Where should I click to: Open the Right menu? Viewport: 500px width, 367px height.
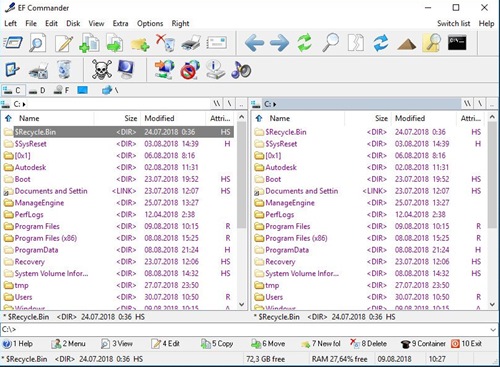tap(180, 23)
